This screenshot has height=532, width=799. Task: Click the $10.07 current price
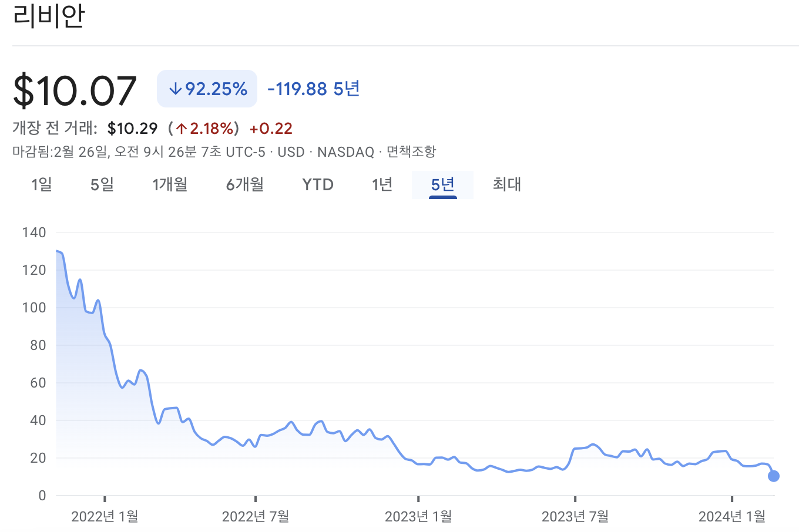(75, 90)
